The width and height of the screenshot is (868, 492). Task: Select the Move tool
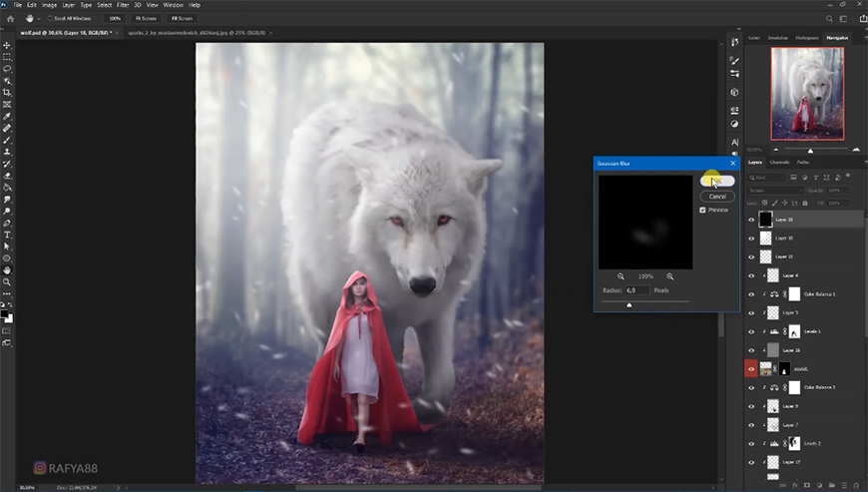tap(7, 45)
